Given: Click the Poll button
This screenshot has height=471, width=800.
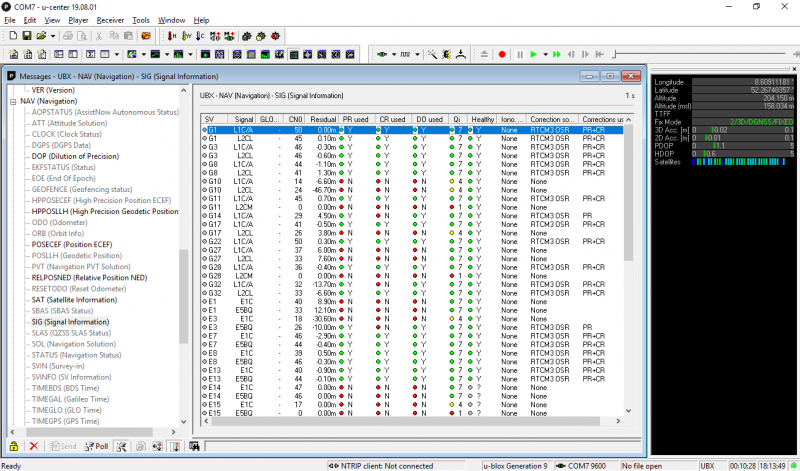Looking at the screenshot, I should tap(96, 446).
